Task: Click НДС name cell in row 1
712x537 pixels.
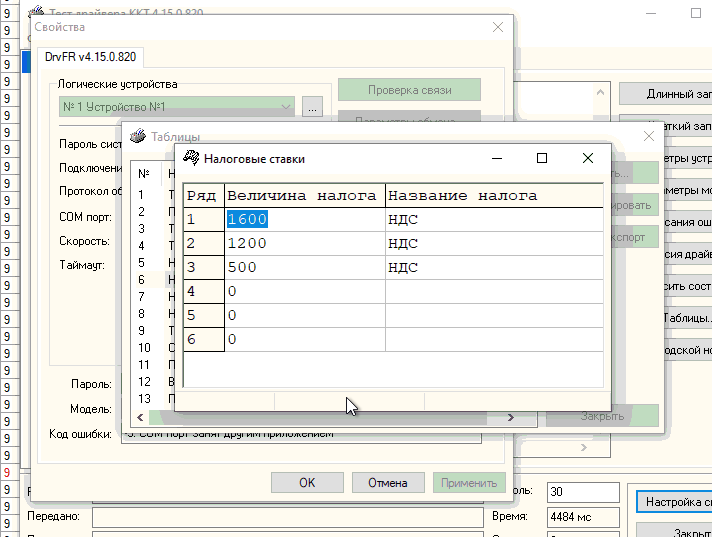Action: (494, 220)
